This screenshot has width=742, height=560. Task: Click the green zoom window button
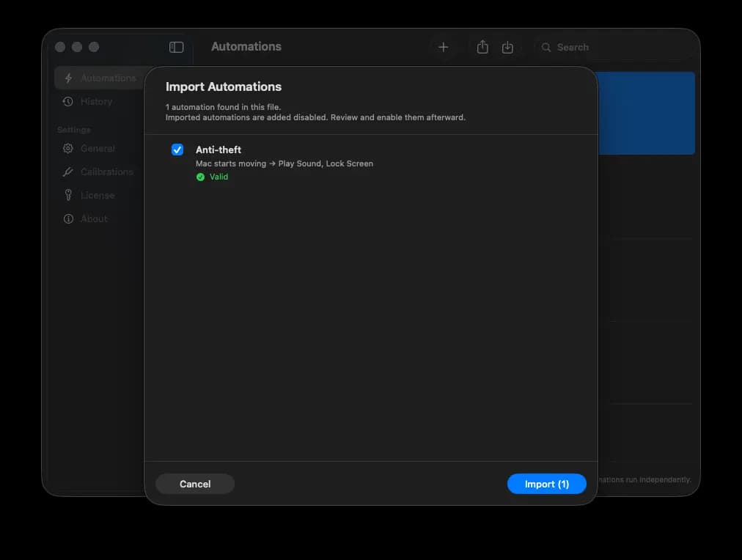click(94, 47)
